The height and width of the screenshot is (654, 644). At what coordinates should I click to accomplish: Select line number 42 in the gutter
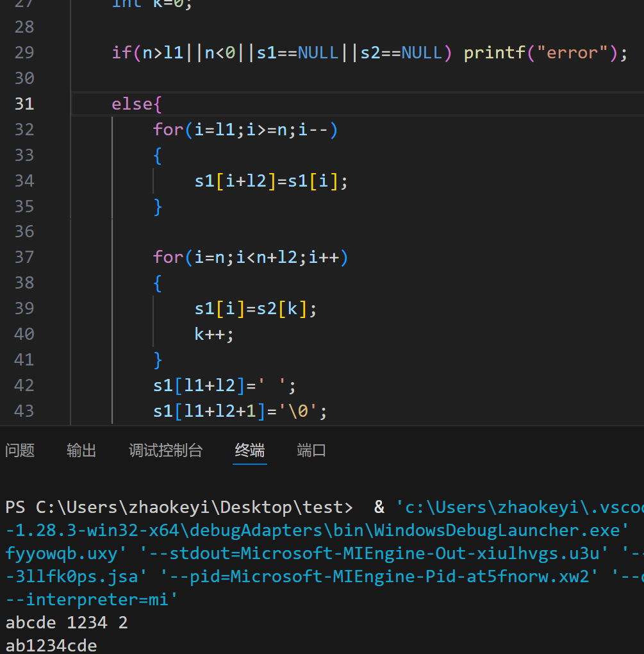pyautogui.click(x=24, y=385)
